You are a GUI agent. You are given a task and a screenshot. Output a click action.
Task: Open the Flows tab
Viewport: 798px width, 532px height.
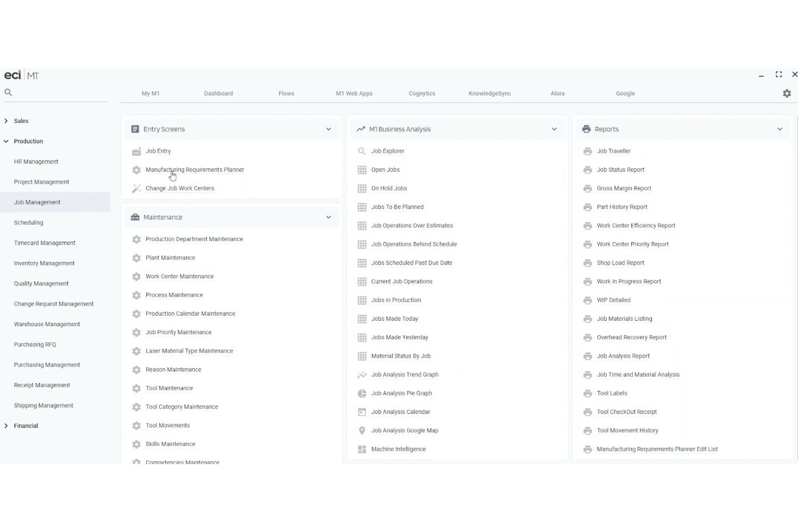pyautogui.click(x=286, y=93)
